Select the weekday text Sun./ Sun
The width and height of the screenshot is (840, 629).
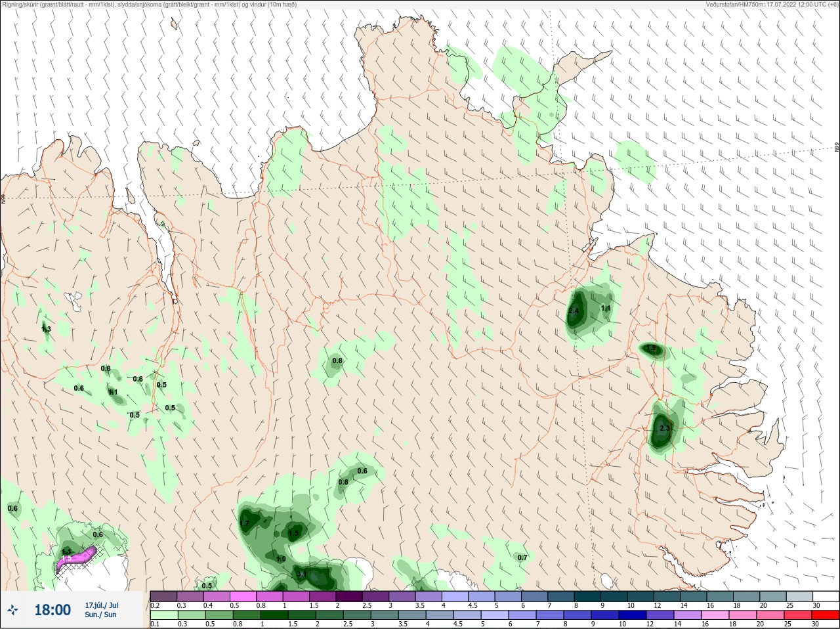coord(100,615)
